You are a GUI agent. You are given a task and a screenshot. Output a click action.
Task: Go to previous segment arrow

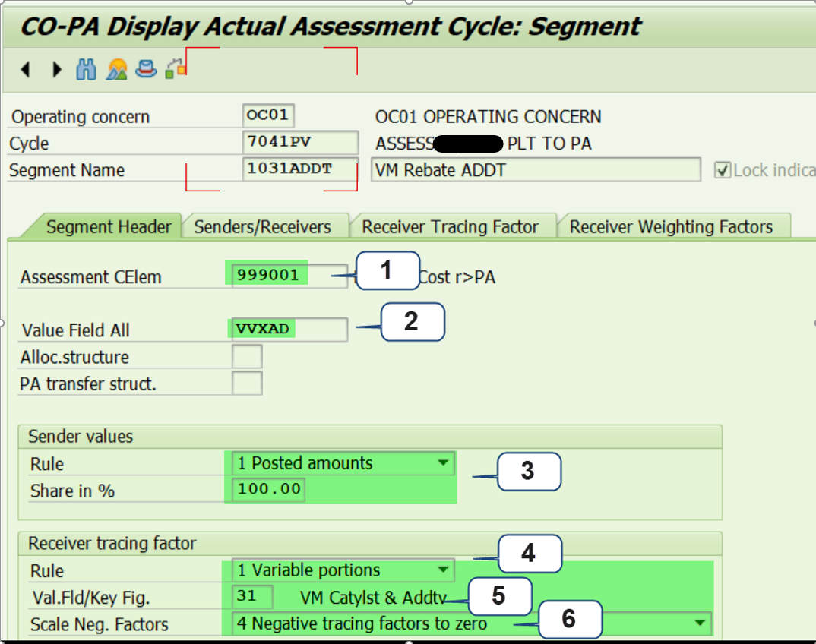tap(26, 70)
